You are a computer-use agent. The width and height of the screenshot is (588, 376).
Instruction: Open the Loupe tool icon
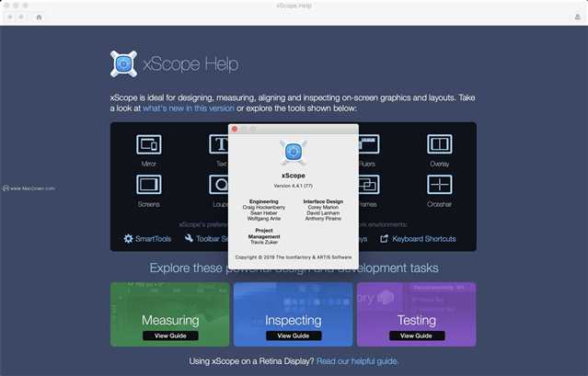coord(219,184)
